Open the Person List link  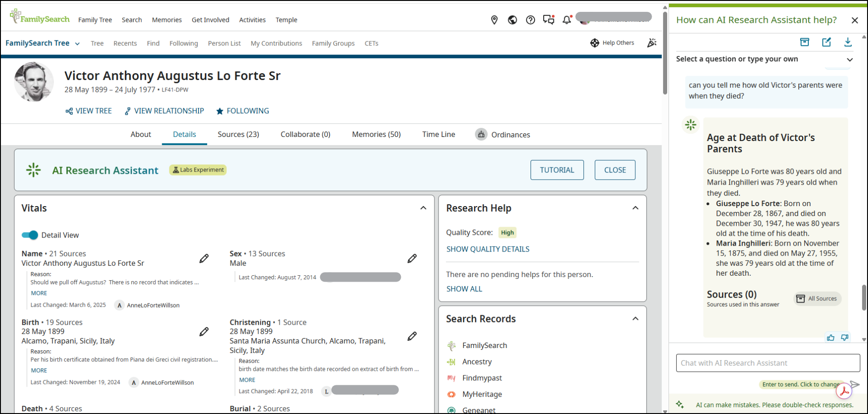(224, 43)
